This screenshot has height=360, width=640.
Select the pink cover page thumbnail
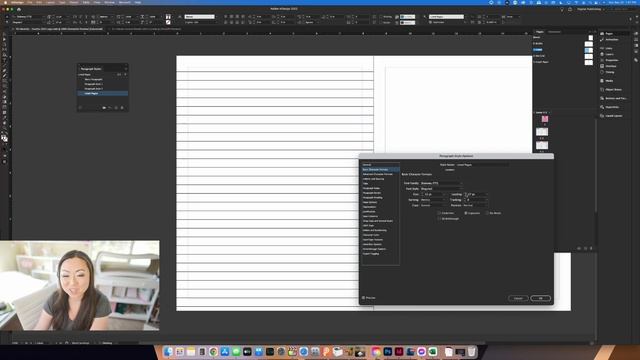point(545,119)
